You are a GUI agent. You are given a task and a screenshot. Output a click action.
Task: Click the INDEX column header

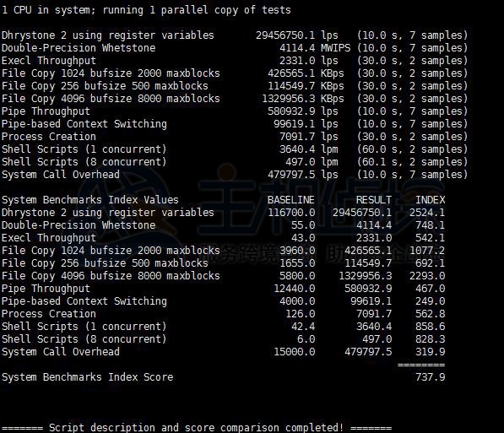[x=431, y=200]
